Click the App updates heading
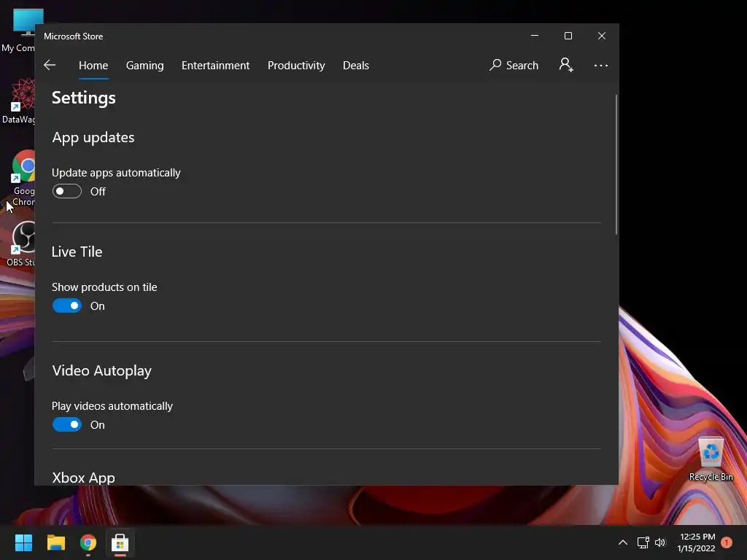The height and width of the screenshot is (560, 747). (x=93, y=137)
